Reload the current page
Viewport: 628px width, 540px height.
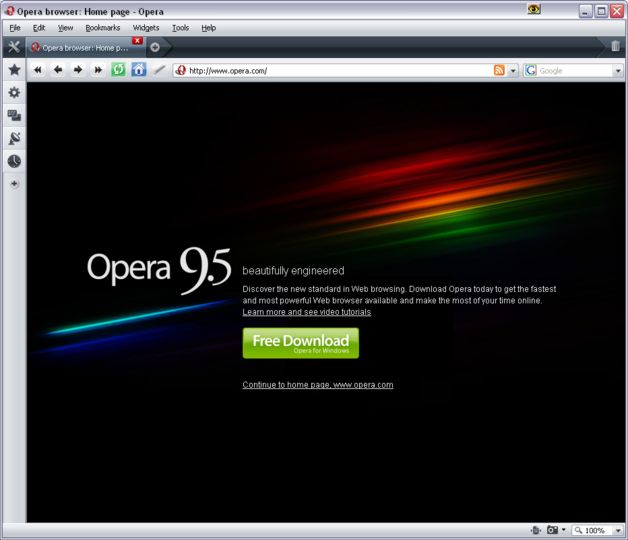pos(119,70)
